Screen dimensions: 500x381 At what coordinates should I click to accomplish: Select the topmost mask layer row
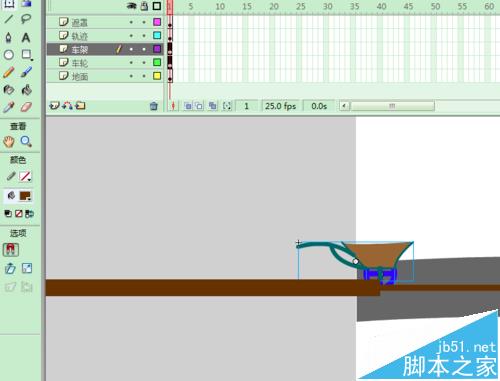tap(105, 22)
